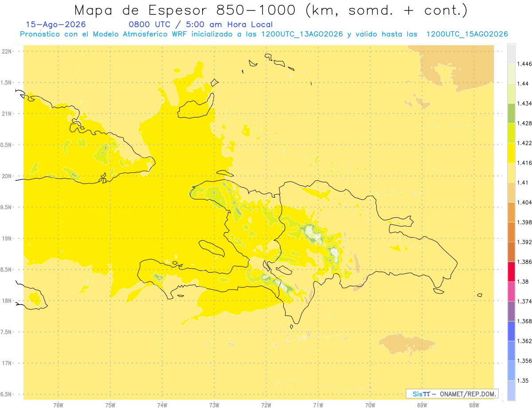Click the longitude label '70W'
The width and height of the screenshot is (532, 411).
(370, 405)
